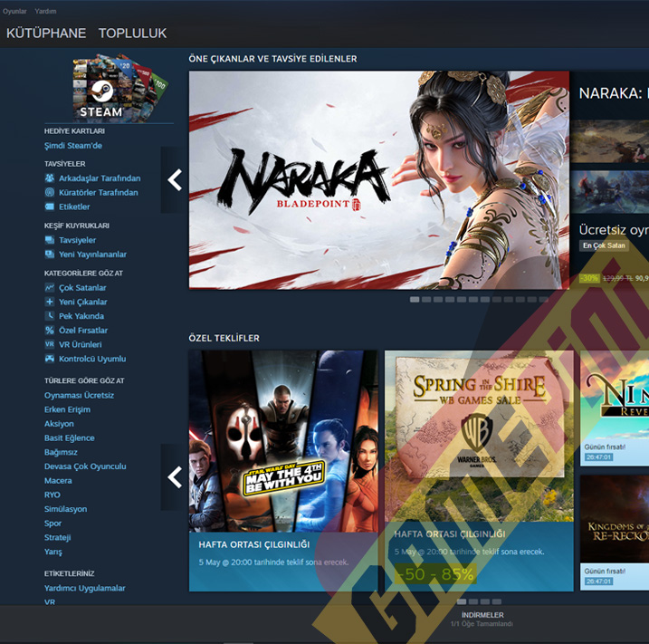
Task: Click the queue icon beside Yeni Yayınlananlar
Action: [x=50, y=255]
